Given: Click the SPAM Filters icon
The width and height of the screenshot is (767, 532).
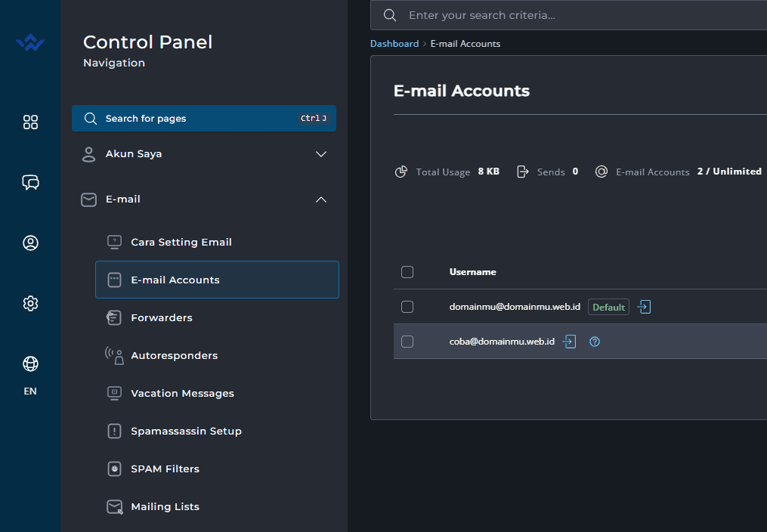Looking at the screenshot, I should tap(114, 469).
